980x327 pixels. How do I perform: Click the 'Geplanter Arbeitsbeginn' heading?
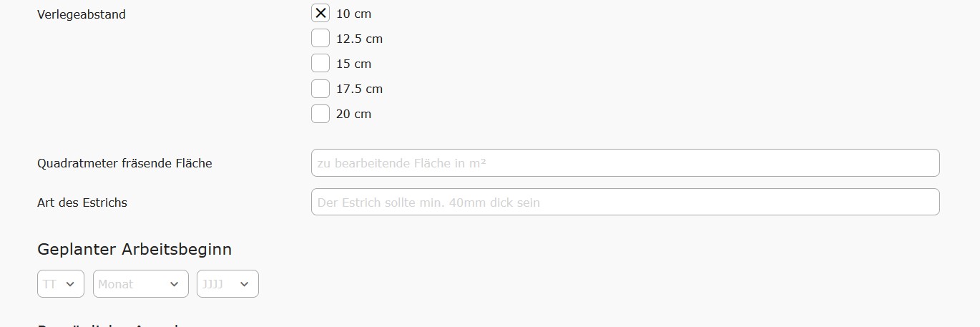pyautogui.click(x=134, y=250)
